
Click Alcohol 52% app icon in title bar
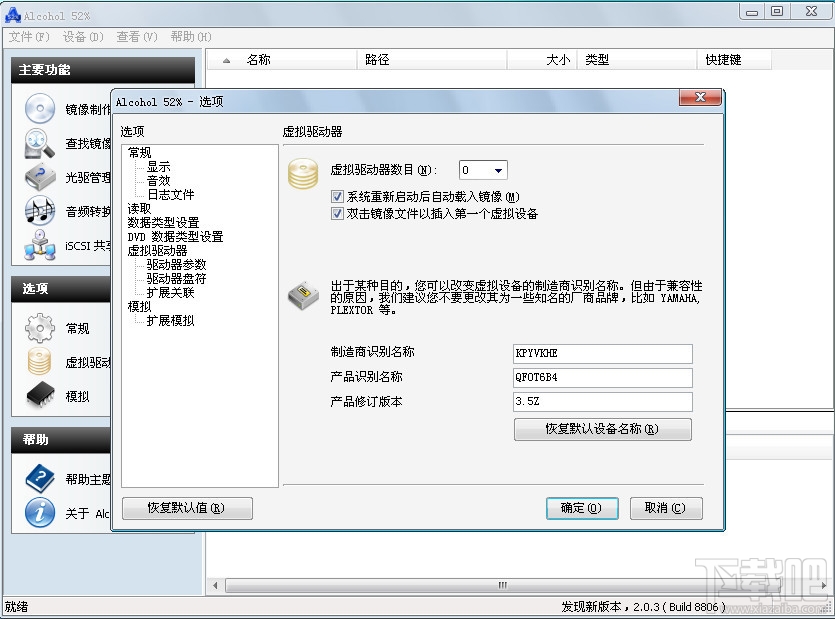point(12,15)
